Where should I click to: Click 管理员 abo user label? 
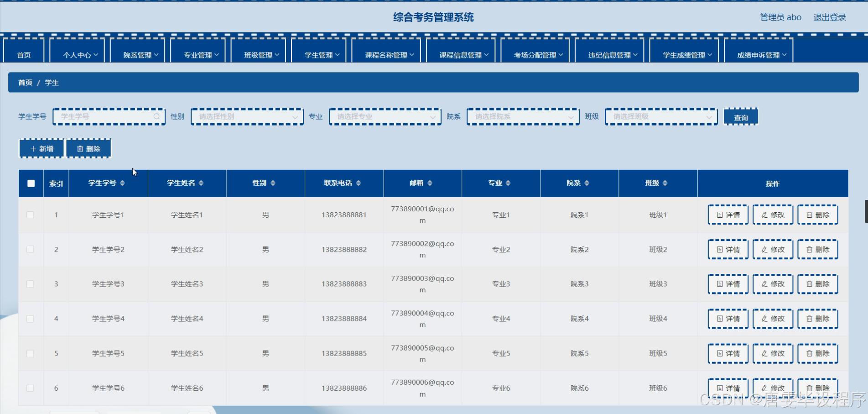click(780, 17)
